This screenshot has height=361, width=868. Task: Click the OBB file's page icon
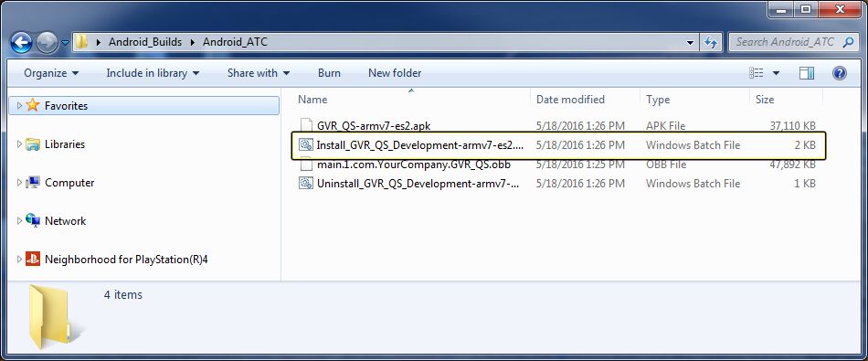click(x=306, y=165)
